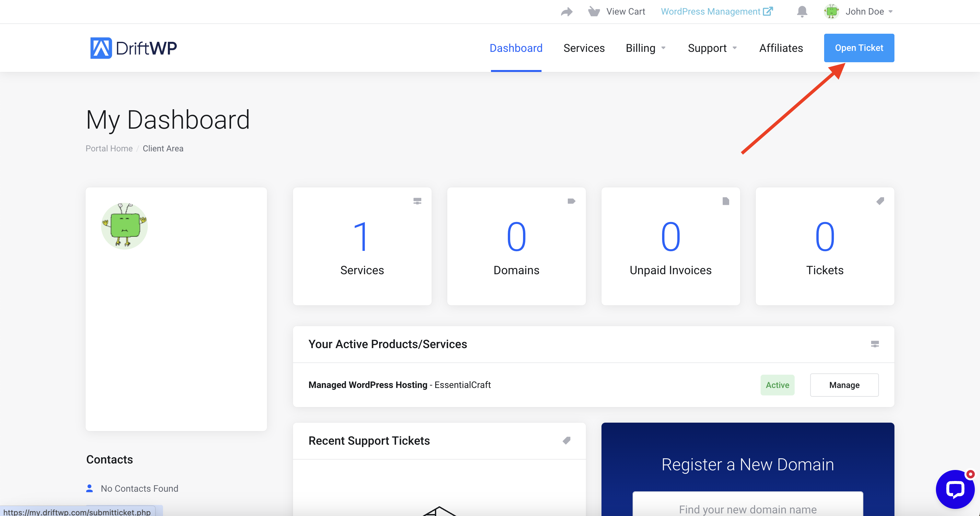Click Recent Support Tickets heading
Screen dimensions: 980x516
369,441
